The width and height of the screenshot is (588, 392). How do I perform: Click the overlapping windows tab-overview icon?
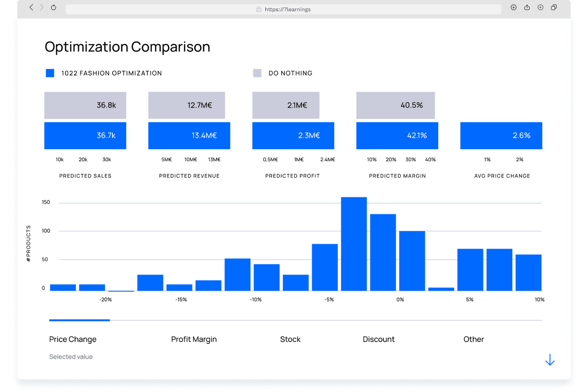click(x=554, y=7)
